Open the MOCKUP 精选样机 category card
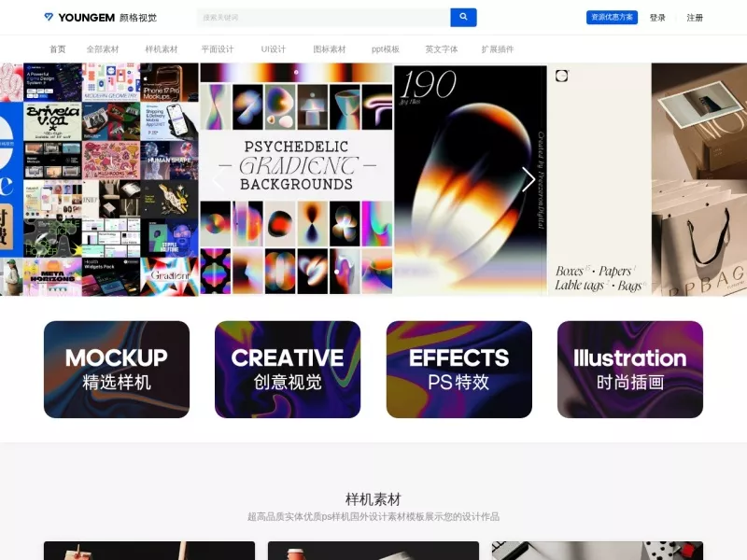Screen dimensions: 747x560 pyautogui.click(x=117, y=370)
